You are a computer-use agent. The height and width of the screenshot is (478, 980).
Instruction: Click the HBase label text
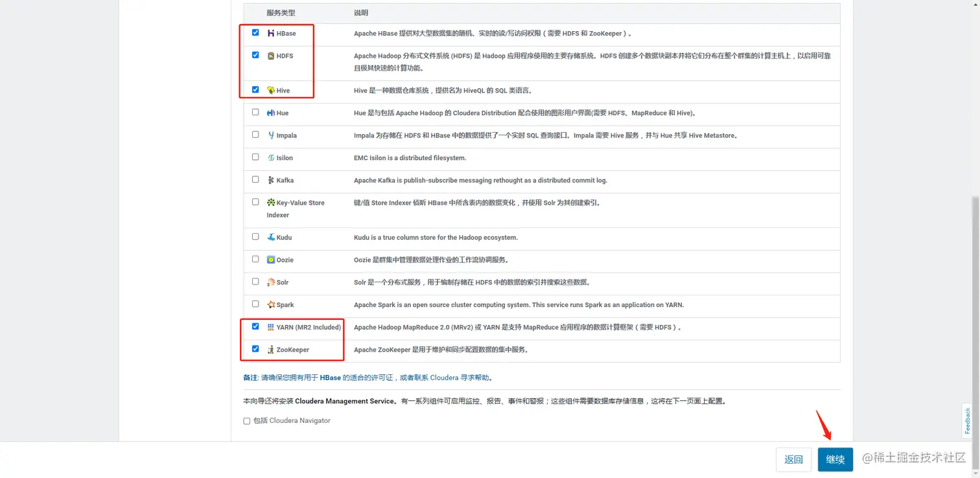coord(286,34)
